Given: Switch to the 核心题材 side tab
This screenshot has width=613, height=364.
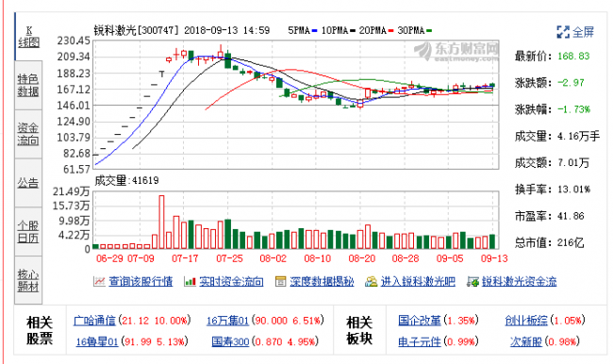Looking at the screenshot, I should [28, 280].
